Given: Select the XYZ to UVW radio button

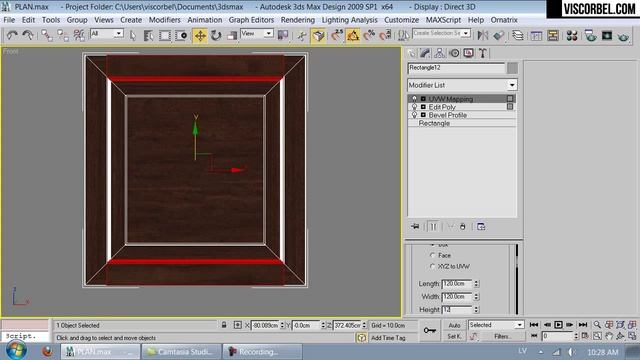Looking at the screenshot, I should click(433, 266).
